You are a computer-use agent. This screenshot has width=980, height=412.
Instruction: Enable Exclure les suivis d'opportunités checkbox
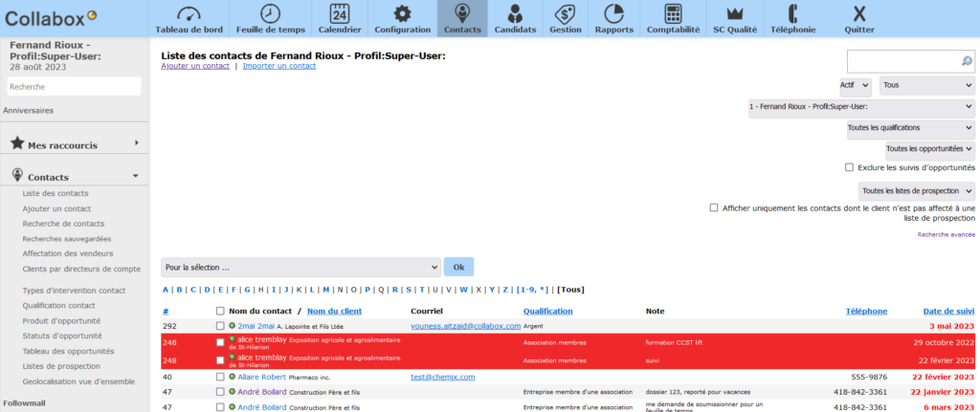(849, 167)
